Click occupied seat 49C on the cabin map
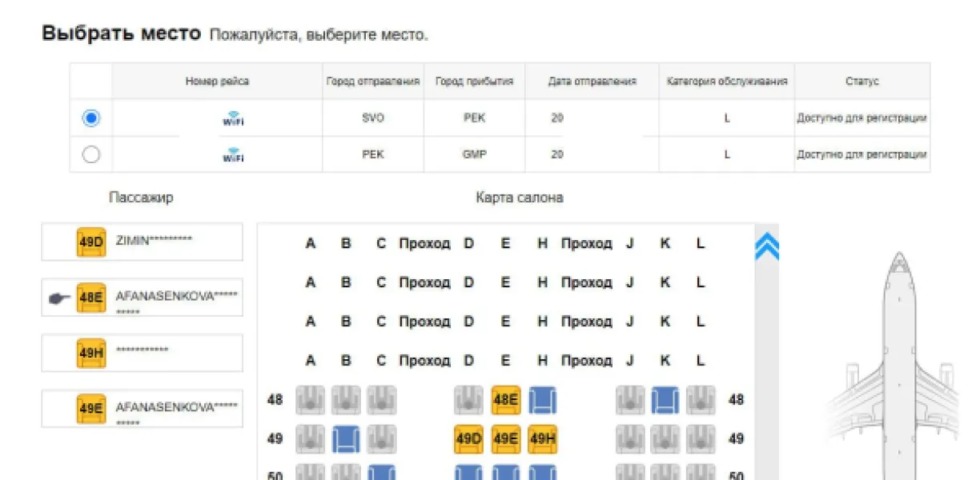The height and width of the screenshot is (480, 980). pyautogui.click(x=381, y=438)
